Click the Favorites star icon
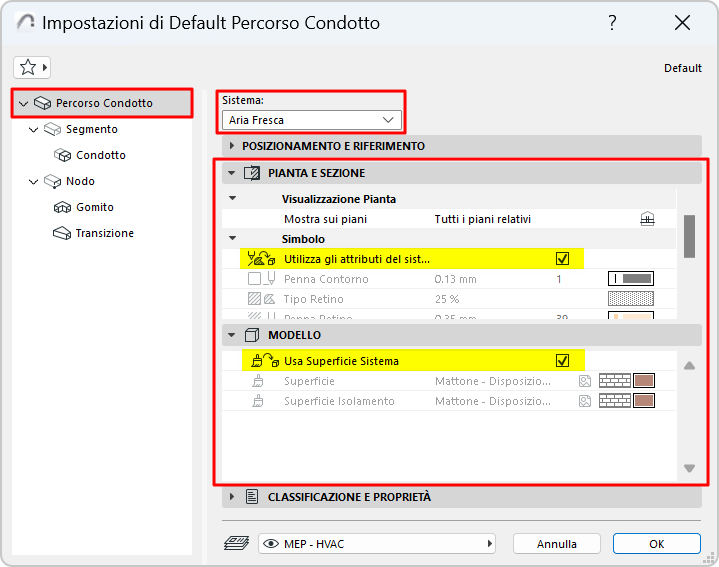719x567 pixels. point(28,67)
